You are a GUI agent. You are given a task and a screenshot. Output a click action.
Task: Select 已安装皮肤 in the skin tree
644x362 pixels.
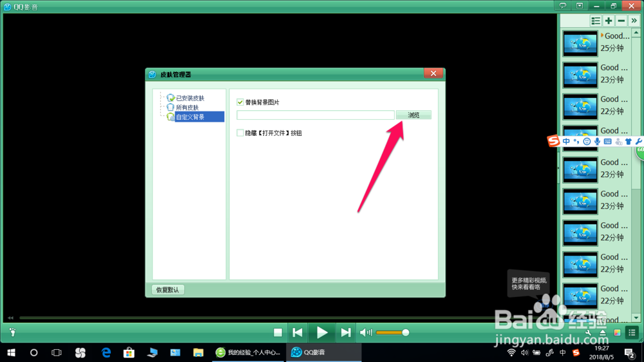pyautogui.click(x=190, y=98)
